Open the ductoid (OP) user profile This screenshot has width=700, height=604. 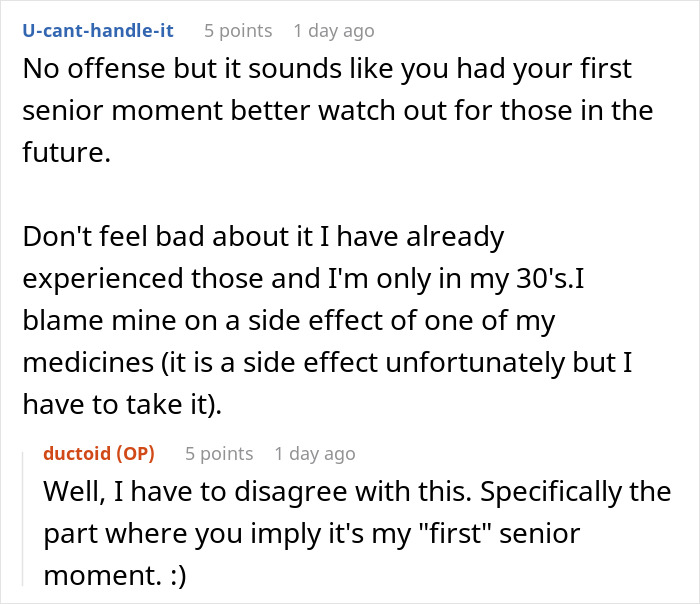point(99,453)
